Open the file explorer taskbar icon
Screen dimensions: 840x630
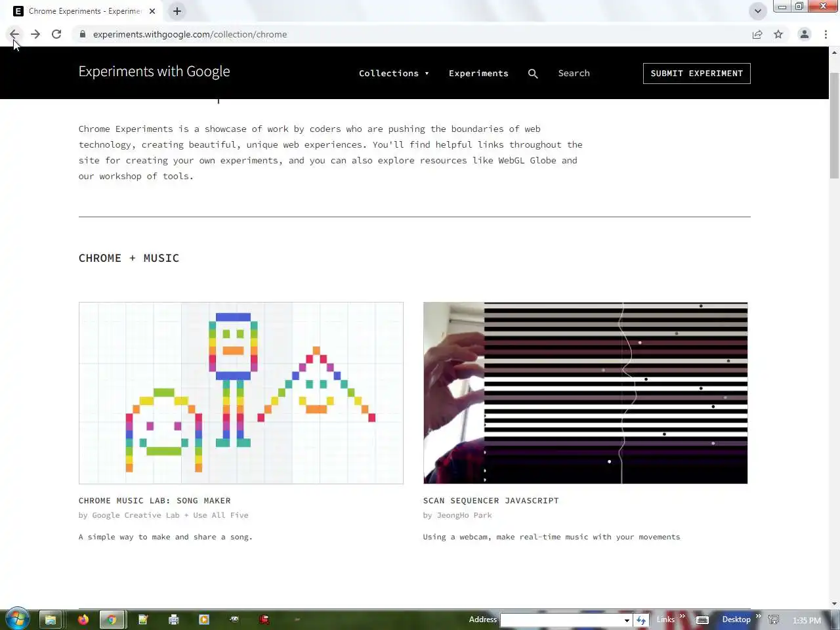(x=51, y=619)
